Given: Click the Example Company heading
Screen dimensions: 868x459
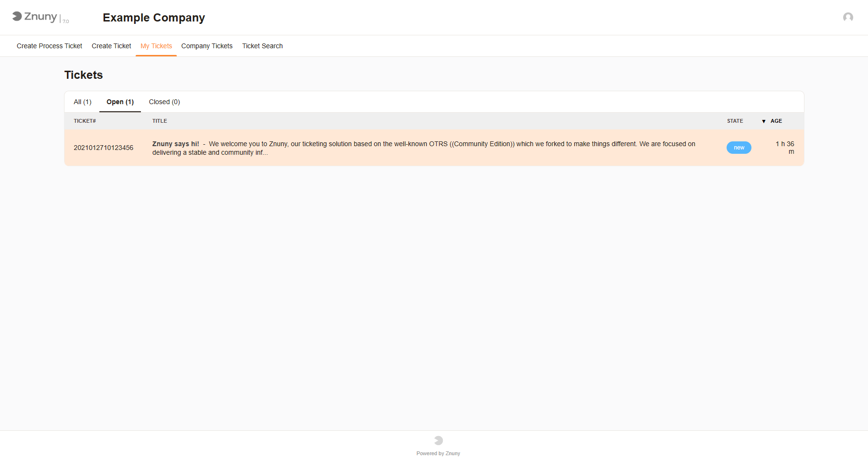Looking at the screenshot, I should 153,18.
